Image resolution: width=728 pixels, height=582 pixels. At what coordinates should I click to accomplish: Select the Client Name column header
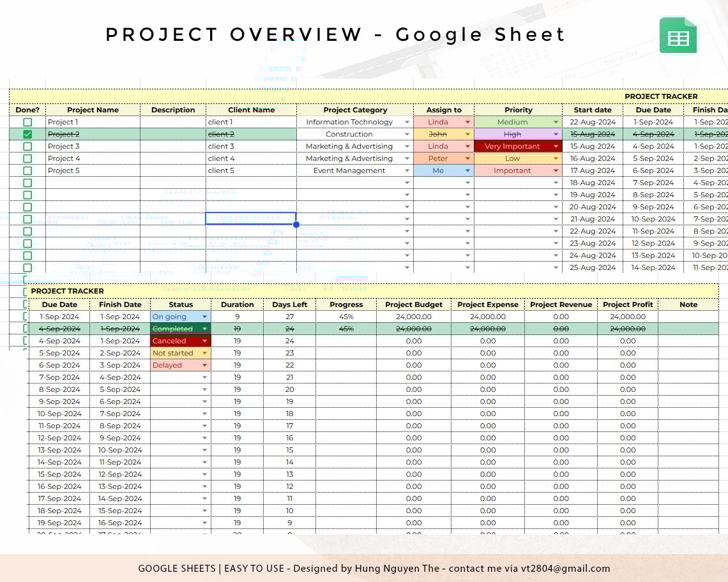click(251, 110)
